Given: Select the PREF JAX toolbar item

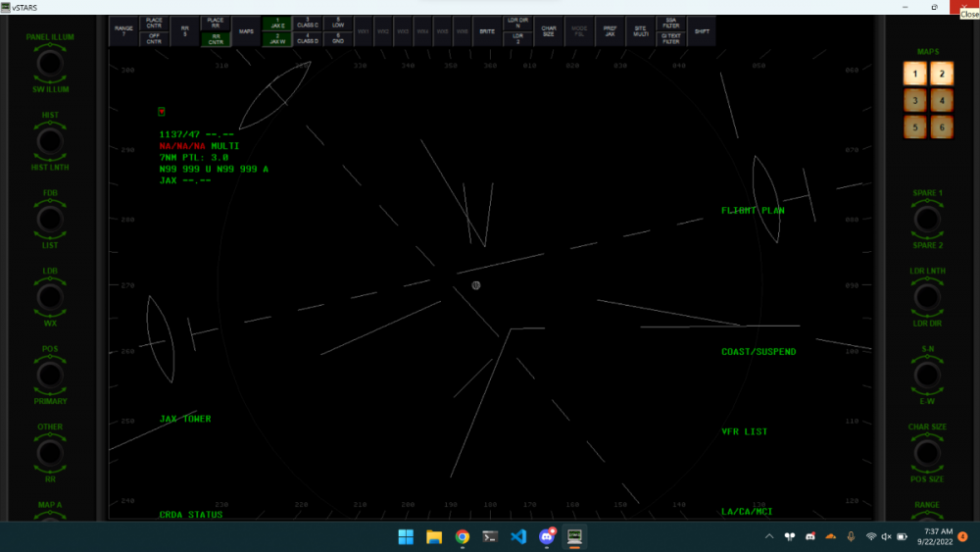Looking at the screenshot, I should coord(610,30).
